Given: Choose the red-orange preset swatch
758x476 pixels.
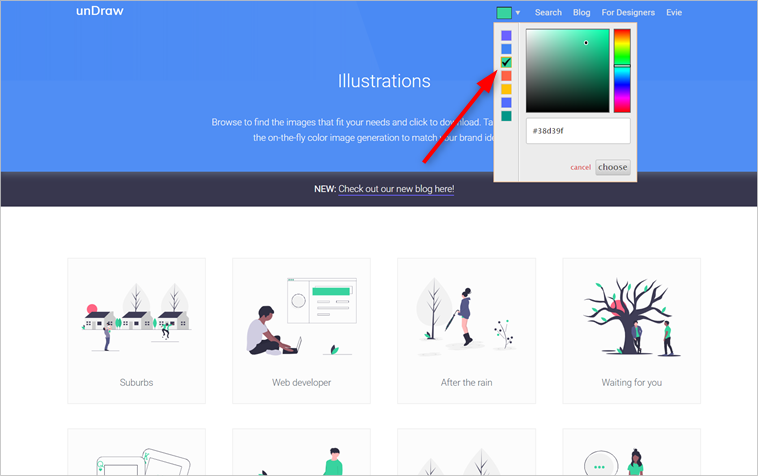Looking at the screenshot, I should click(x=506, y=76).
